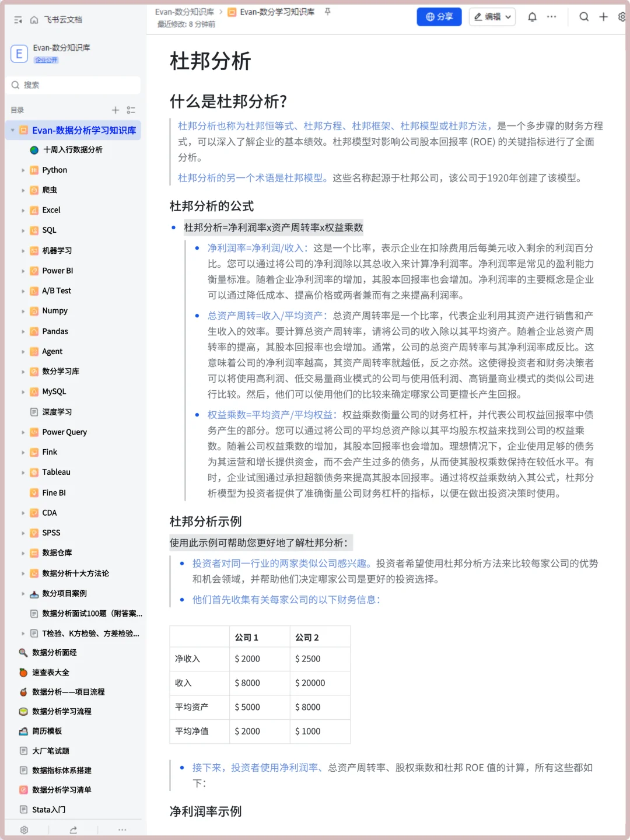Viewport: 630px width, 840px height.
Task: Open the 编辑 mode dropdown
Action: click(x=494, y=17)
